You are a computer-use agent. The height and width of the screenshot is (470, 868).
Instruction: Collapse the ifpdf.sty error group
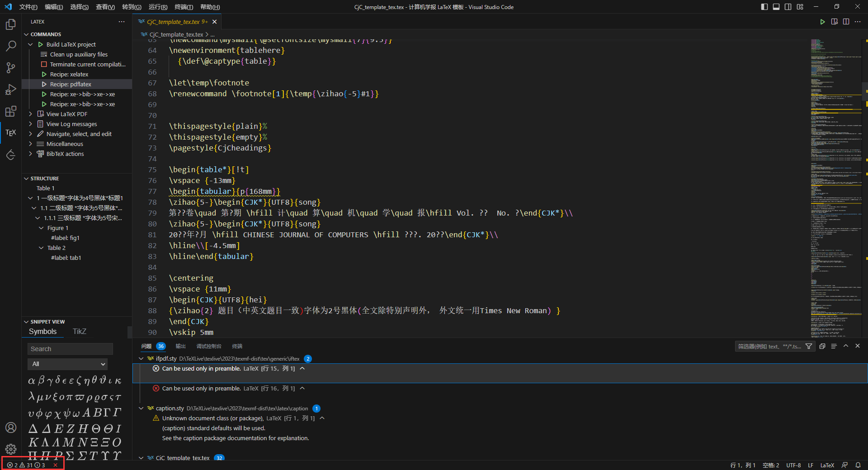coord(141,358)
